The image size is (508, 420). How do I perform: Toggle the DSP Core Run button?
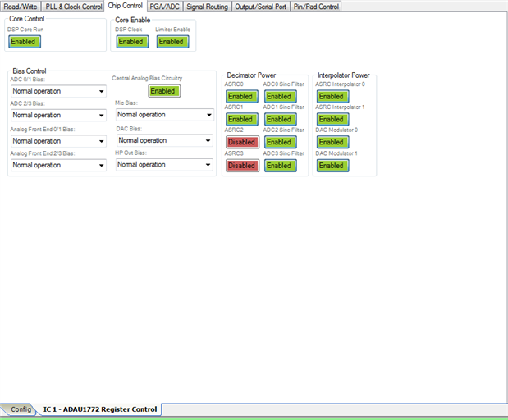click(x=25, y=42)
